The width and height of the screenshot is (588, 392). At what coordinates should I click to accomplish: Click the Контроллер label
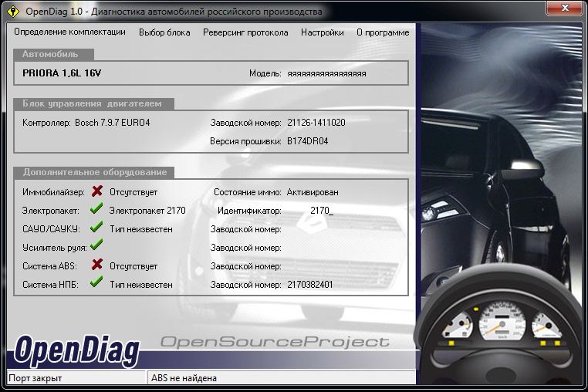pyautogui.click(x=46, y=123)
